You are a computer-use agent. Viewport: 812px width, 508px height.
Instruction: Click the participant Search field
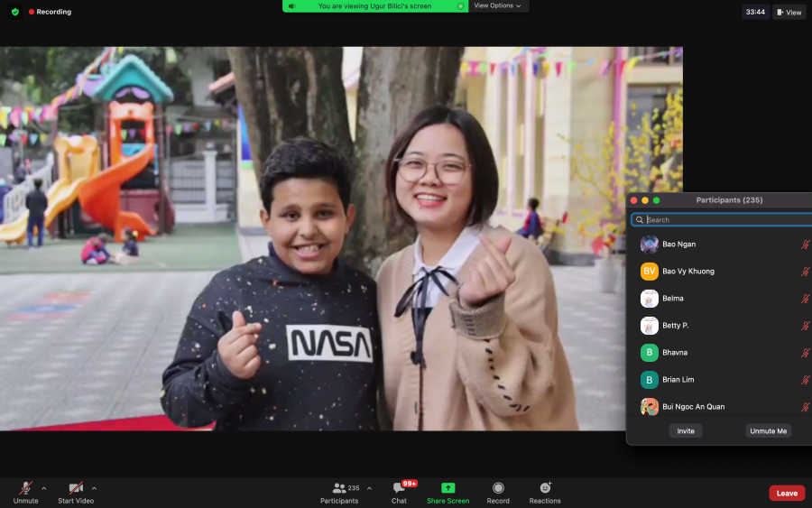coord(721,219)
